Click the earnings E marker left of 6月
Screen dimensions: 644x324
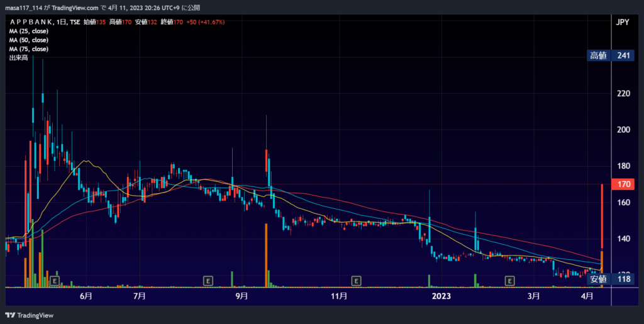(x=55, y=281)
